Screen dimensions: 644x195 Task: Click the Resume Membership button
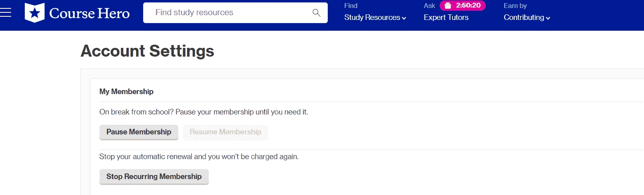pos(225,132)
